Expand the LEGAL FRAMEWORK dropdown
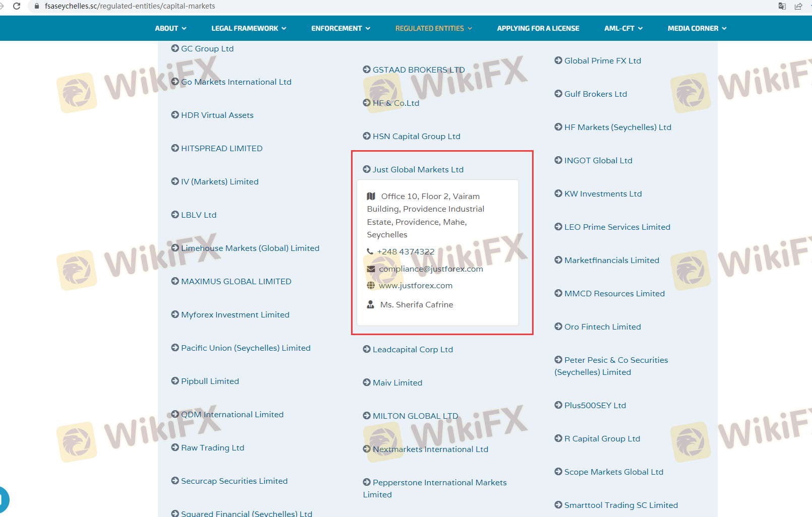 pos(249,28)
